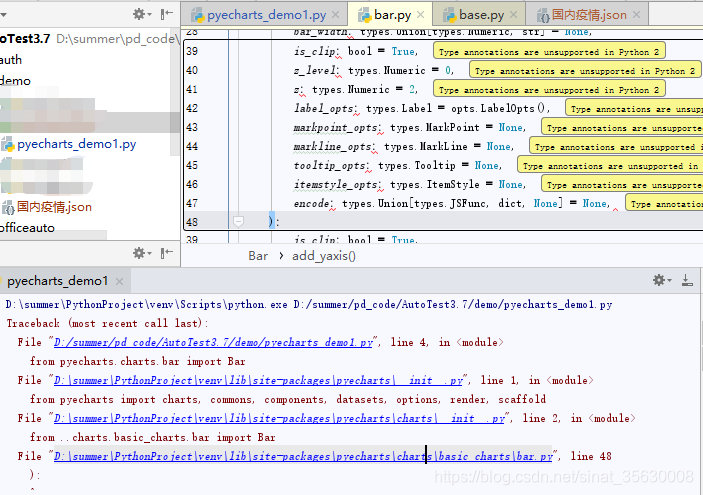Toggle code fold marker on line 48
The height and width of the screenshot is (495, 703).
(x=238, y=221)
